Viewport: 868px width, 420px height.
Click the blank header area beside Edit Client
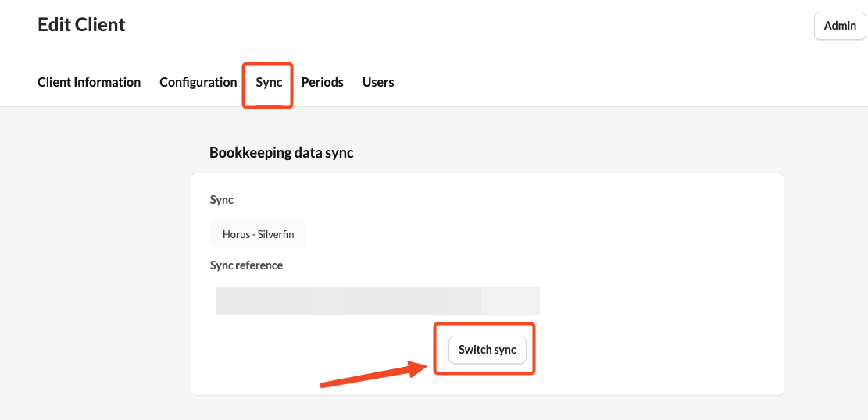pyautogui.click(x=469, y=27)
